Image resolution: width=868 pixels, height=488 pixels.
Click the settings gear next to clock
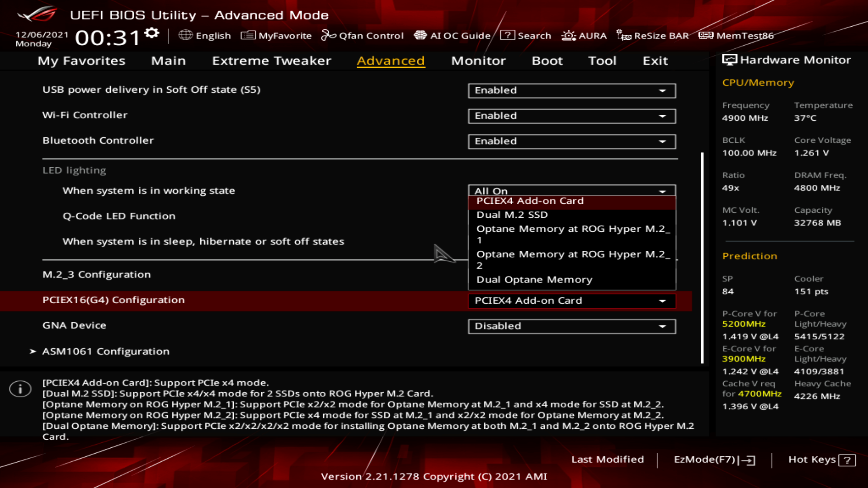pos(152,33)
